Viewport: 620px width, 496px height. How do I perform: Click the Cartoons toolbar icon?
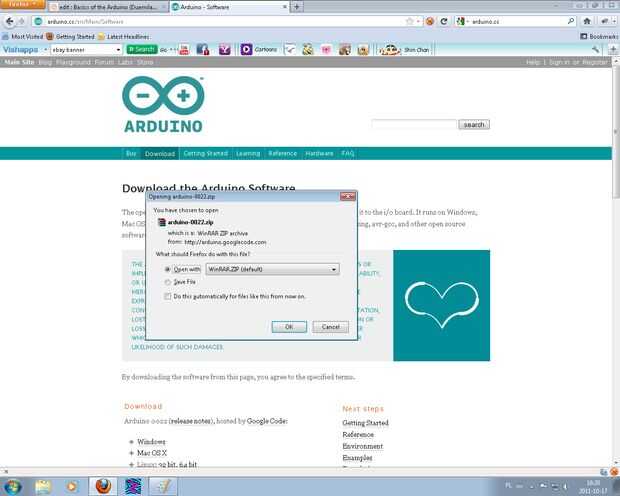coord(259,49)
